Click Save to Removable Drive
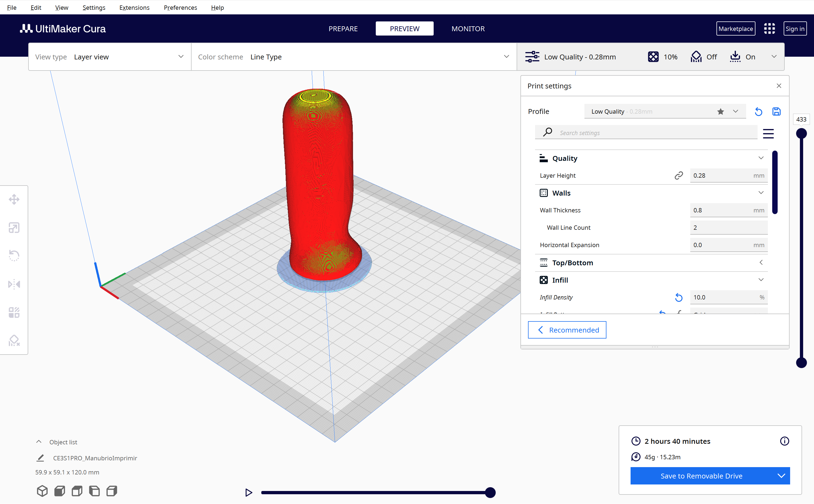This screenshot has width=814, height=504. [x=701, y=476]
